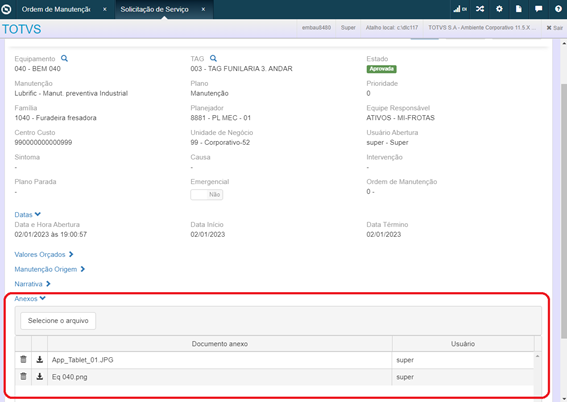Expand the Narrativa section
The height and width of the screenshot is (402, 567).
coord(32,284)
